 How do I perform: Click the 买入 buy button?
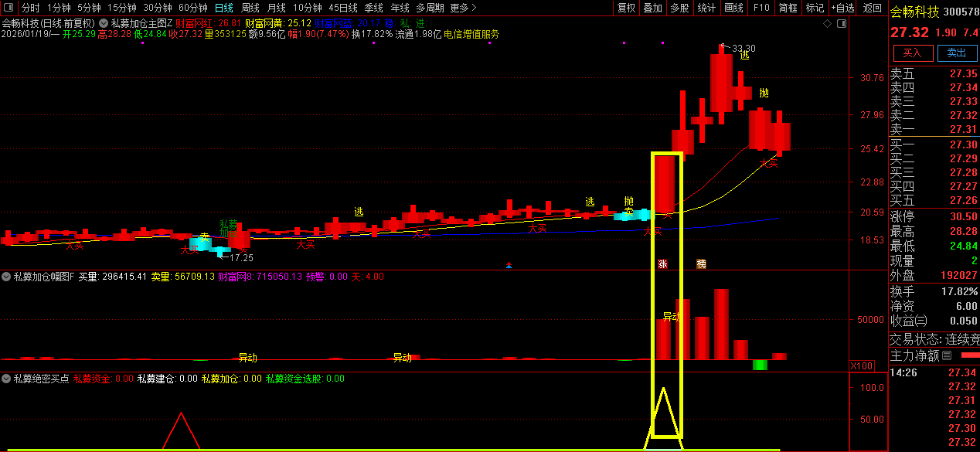pyautogui.click(x=913, y=53)
